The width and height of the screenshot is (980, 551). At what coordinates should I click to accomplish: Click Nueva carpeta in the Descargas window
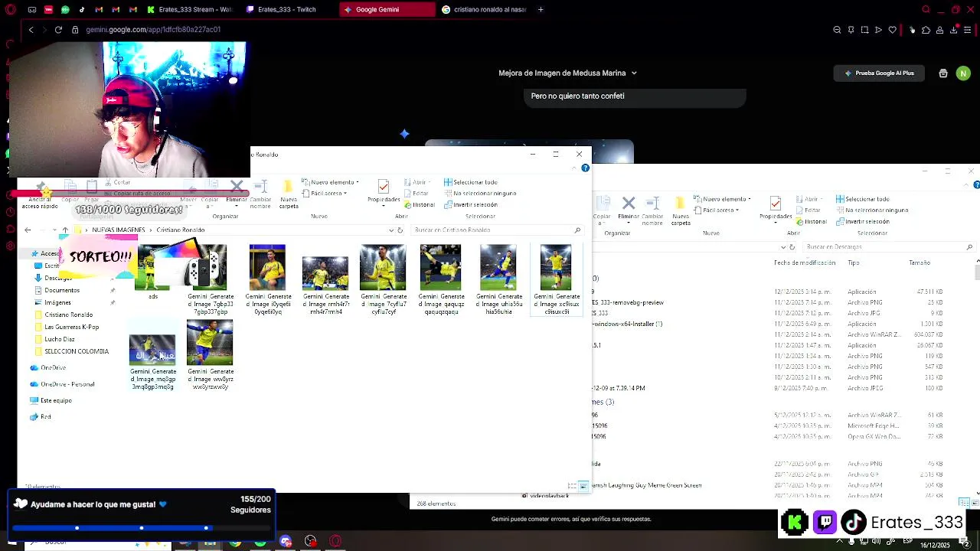681,210
